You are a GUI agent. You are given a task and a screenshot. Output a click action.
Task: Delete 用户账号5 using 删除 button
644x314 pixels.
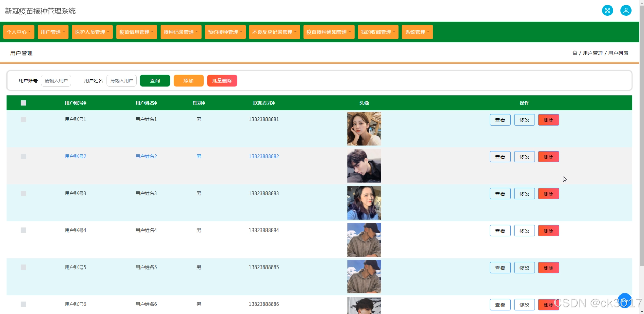coord(549,267)
